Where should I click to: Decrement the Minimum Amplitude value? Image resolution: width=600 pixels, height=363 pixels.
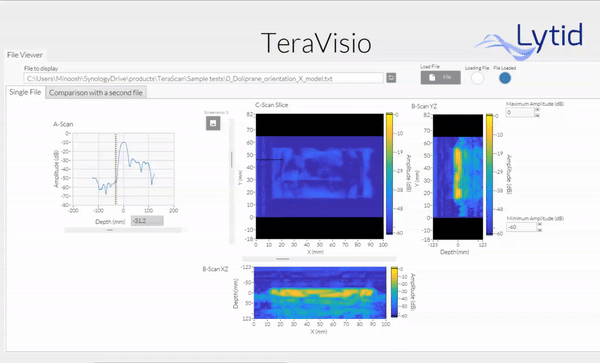540,230
